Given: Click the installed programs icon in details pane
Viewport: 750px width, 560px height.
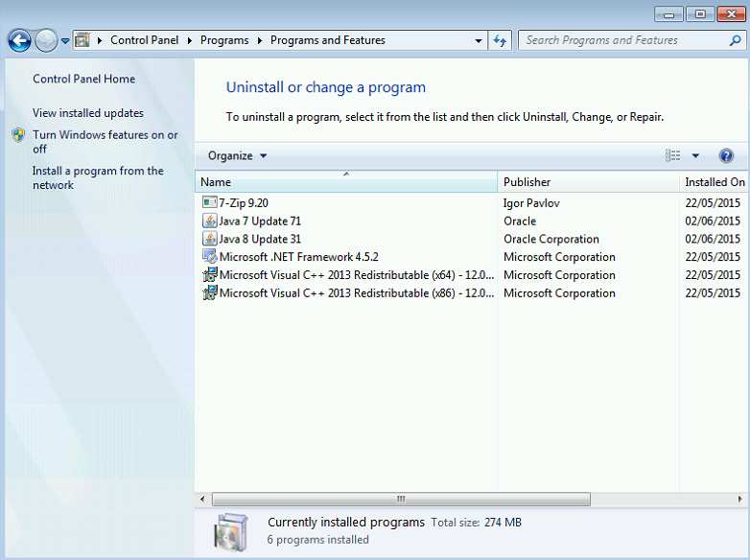Looking at the screenshot, I should (x=231, y=532).
